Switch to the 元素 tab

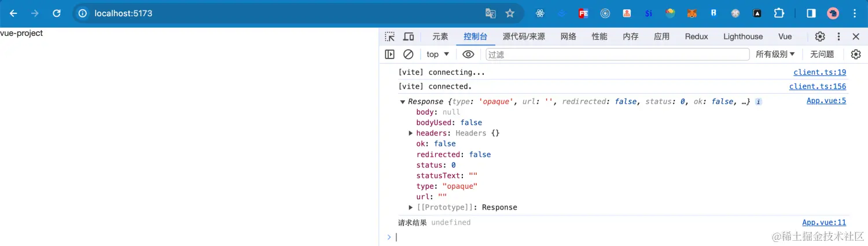(x=440, y=36)
